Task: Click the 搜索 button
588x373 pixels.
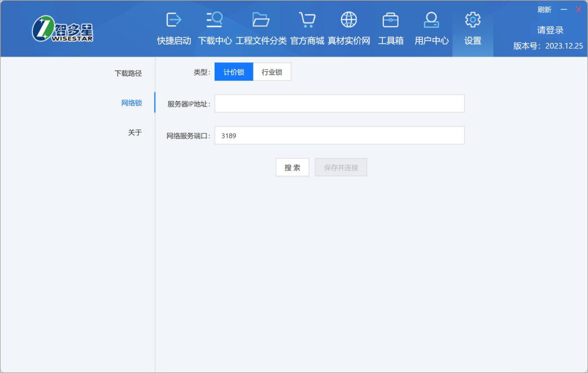Action: [x=292, y=168]
